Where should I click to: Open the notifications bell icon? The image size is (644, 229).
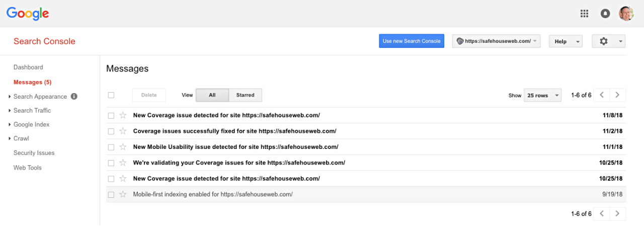coord(605,14)
